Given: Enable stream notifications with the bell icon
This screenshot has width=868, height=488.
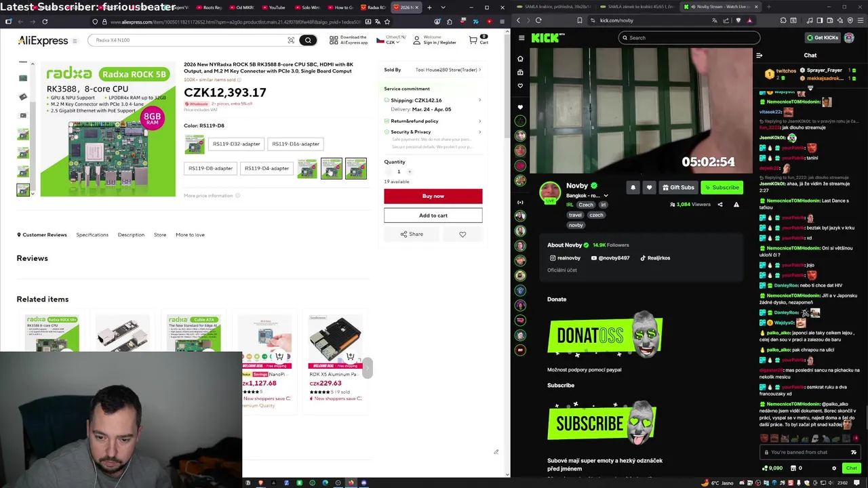Looking at the screenshot, I should [x=633, y=187].
